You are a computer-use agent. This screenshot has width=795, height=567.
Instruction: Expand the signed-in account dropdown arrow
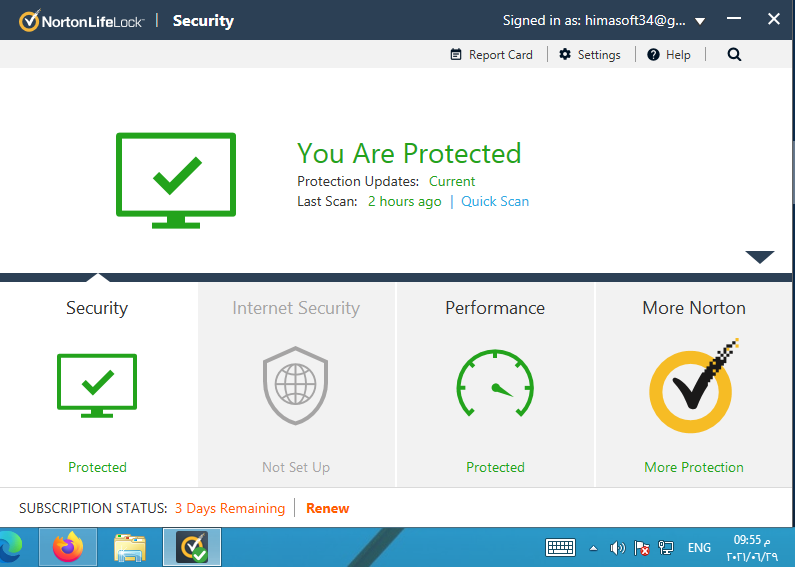[700, 21]
